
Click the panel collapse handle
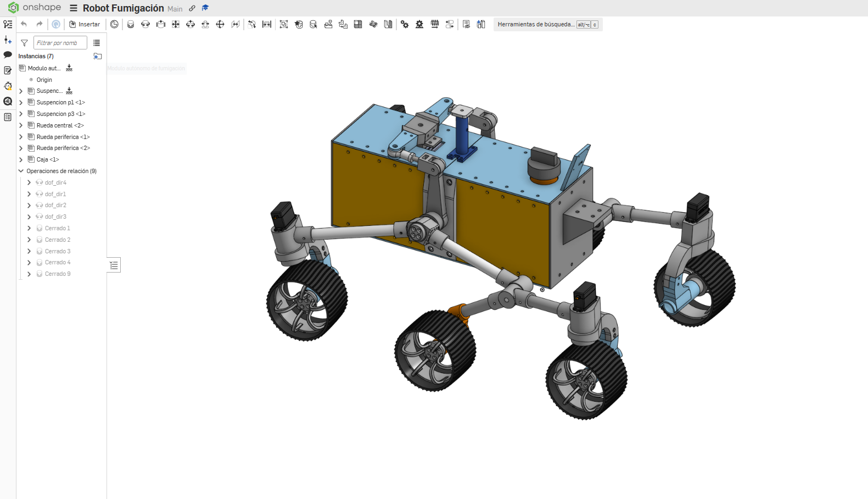coord(114,265)
